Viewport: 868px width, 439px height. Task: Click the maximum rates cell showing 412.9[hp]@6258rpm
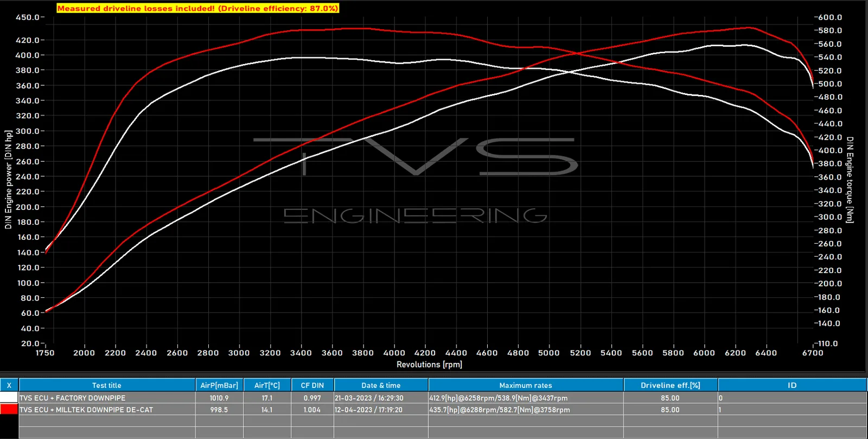tap(526, 398)
